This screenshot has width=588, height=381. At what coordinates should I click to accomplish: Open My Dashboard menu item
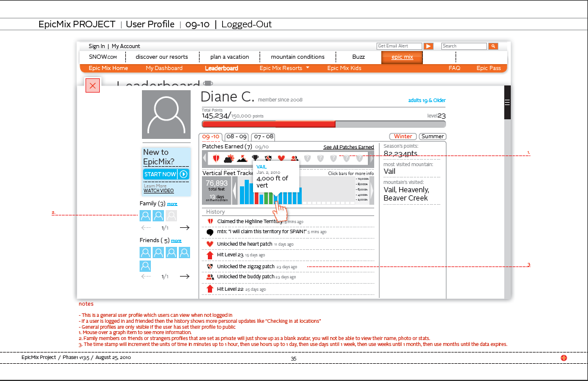pyautogui.click(x=164, y=68)
